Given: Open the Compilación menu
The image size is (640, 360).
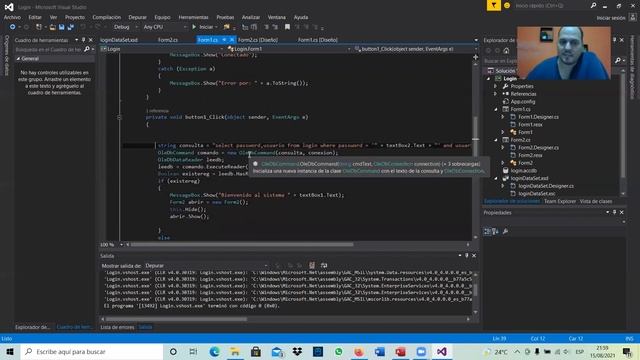Looking at the screenshot, I should (106, 17).
